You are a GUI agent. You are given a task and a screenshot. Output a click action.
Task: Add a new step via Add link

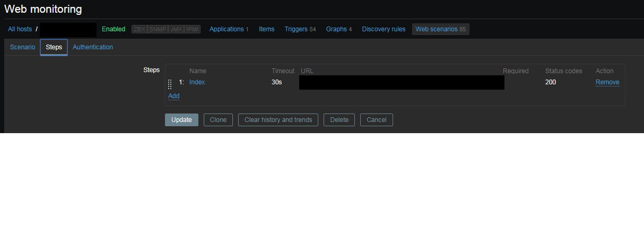point(173,96)
